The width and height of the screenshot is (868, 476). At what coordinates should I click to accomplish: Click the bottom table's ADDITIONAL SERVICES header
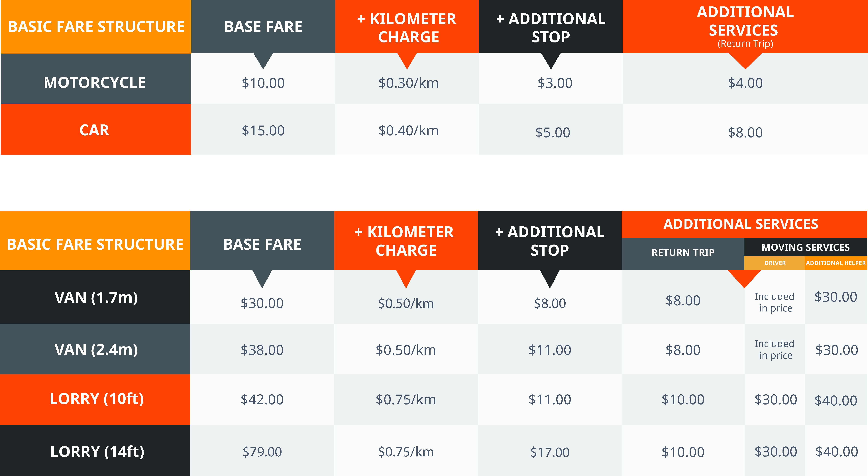pos(741,224)
